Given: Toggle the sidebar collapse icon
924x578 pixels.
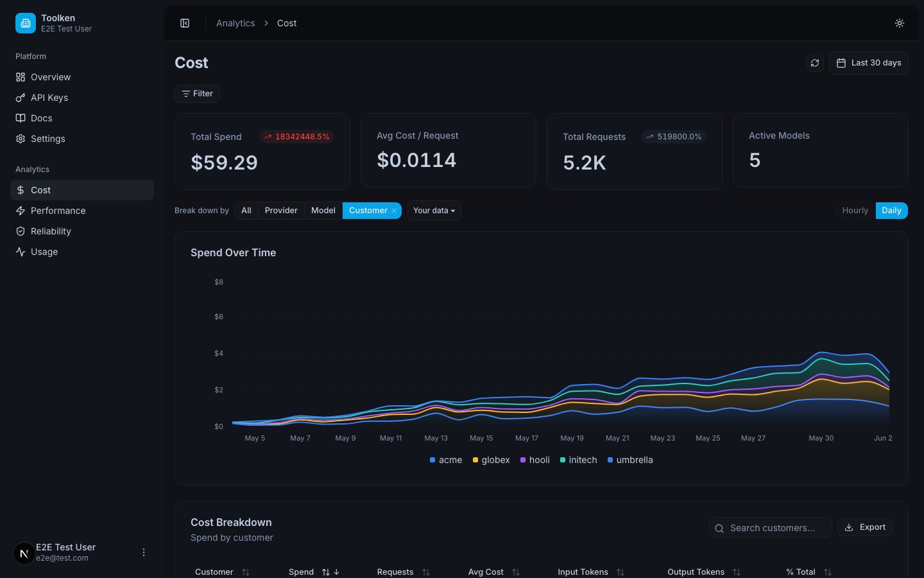Looking at the screenshot, I should 185,23.
